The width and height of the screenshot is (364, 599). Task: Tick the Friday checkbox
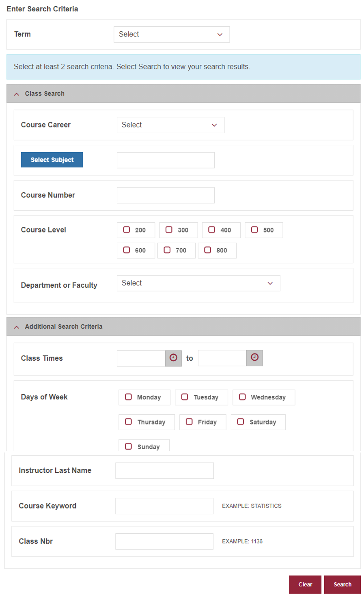click(x=189, y=422)
